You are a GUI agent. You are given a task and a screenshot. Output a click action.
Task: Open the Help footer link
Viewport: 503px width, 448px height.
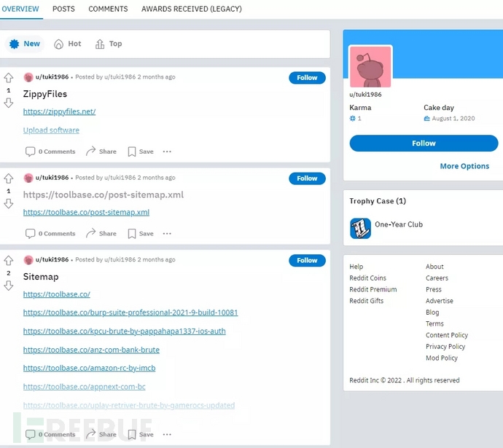coord(356,267)
